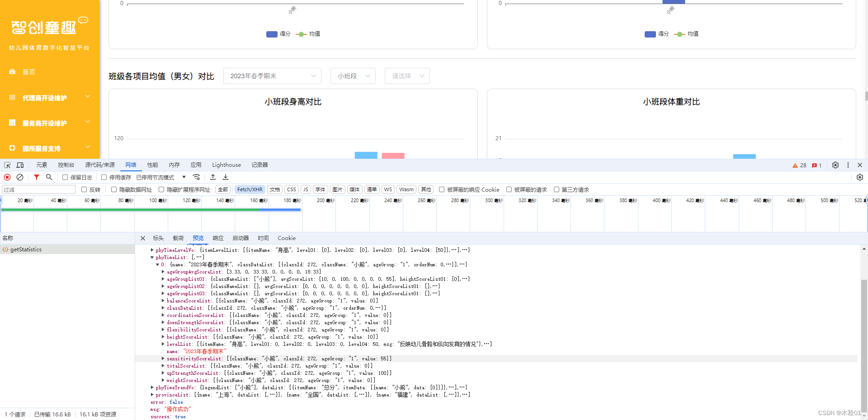The height and width of the screenshot is (420, 868).
Task: Open the 请选择 dropdown
Action: point(407,76)
